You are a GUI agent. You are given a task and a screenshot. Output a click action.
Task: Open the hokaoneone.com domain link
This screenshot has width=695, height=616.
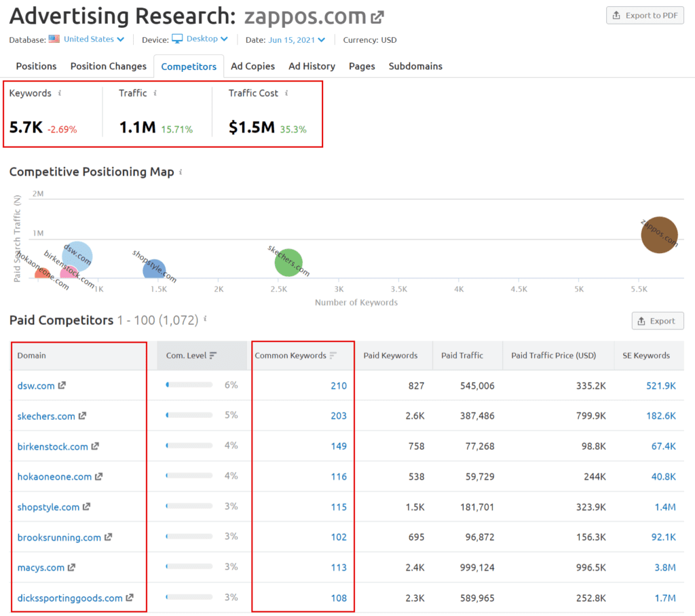54,477
